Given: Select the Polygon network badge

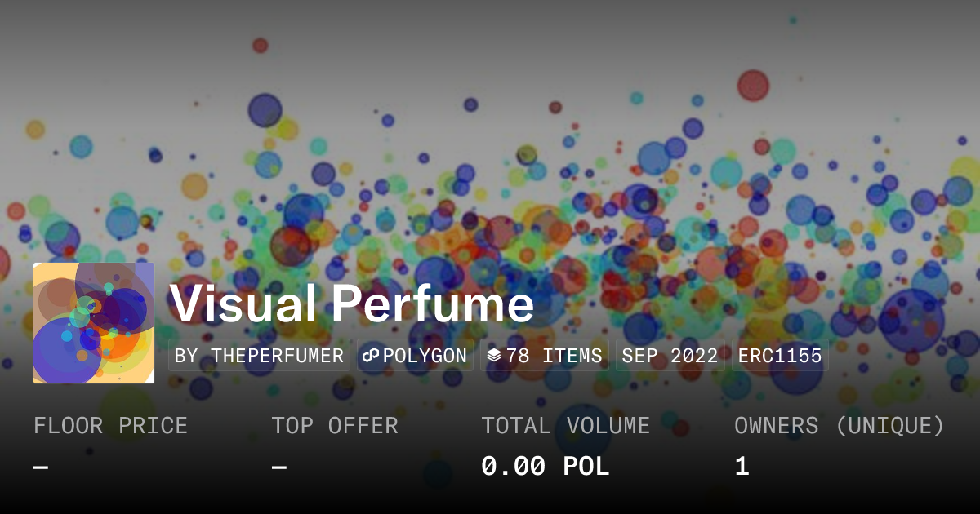Looking at the screenshot, I should (x=415, y=355).
